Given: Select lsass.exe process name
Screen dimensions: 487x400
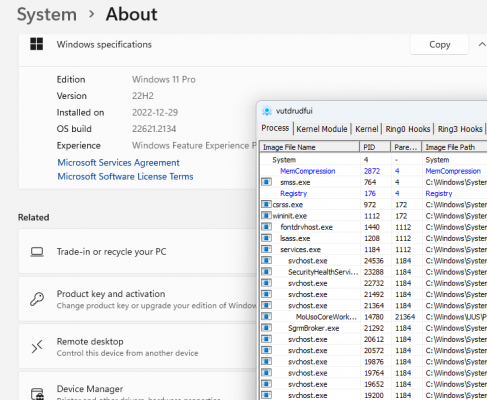Looking at the screenshot, I should [295, 238].
